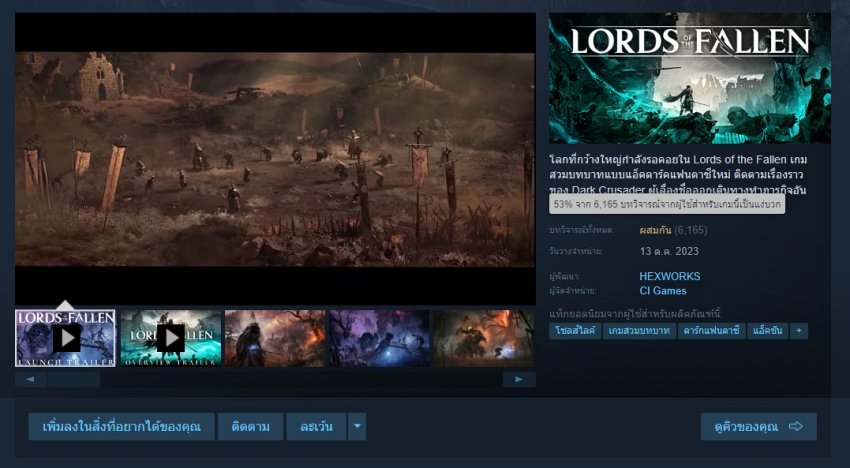
Task: Click the ติดตาม follow button
Action: click(250, 427)
